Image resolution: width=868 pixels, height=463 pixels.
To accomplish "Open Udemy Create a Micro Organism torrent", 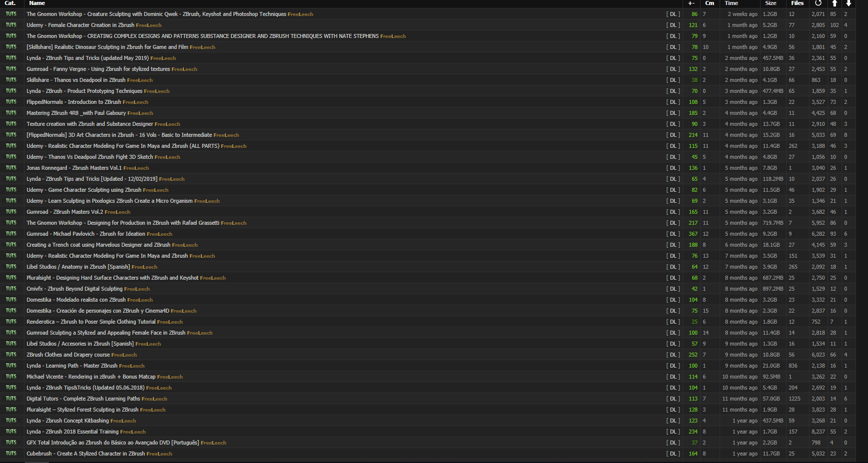I will [x=109, y=201].
